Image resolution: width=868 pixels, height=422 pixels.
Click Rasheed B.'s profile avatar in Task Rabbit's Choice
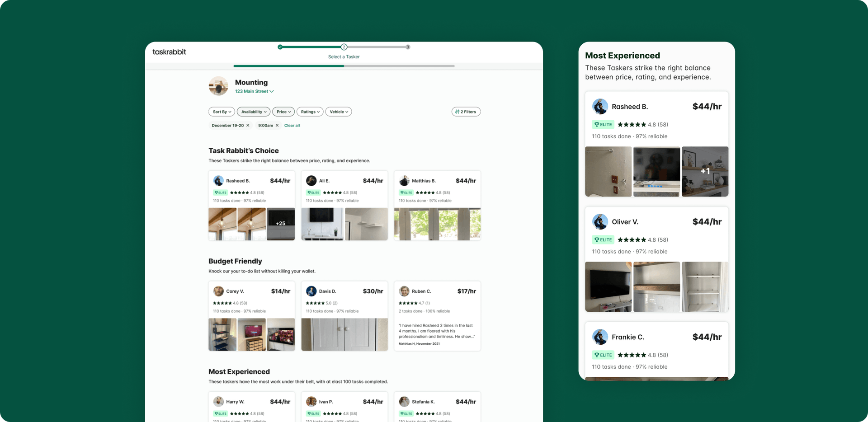click(218, 181)
